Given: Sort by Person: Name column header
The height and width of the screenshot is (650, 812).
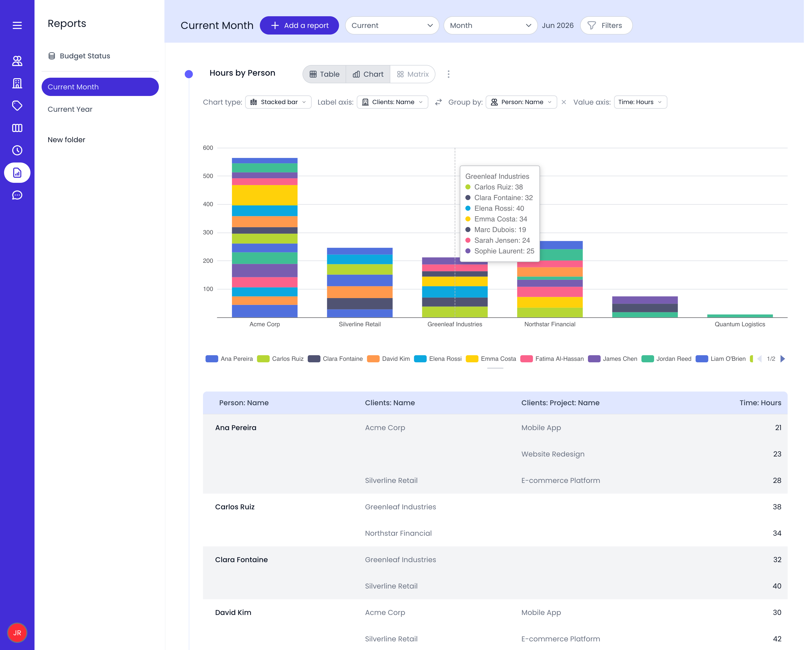Looking at the screenshot, I should tap(244, 402).
